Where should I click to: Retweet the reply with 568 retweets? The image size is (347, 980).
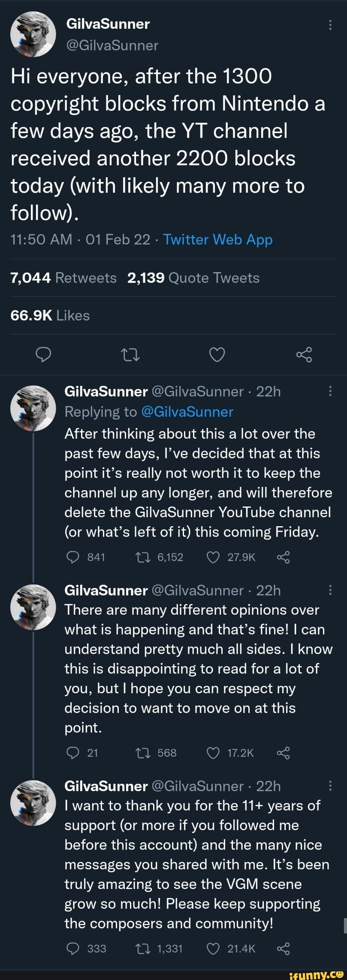point(143,752)
